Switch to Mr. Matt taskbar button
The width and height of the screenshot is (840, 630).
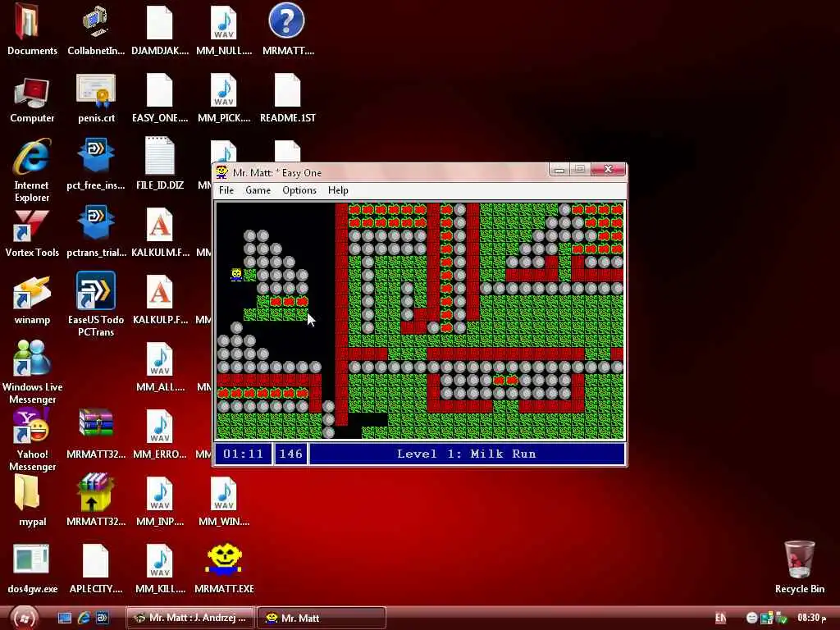322,618
